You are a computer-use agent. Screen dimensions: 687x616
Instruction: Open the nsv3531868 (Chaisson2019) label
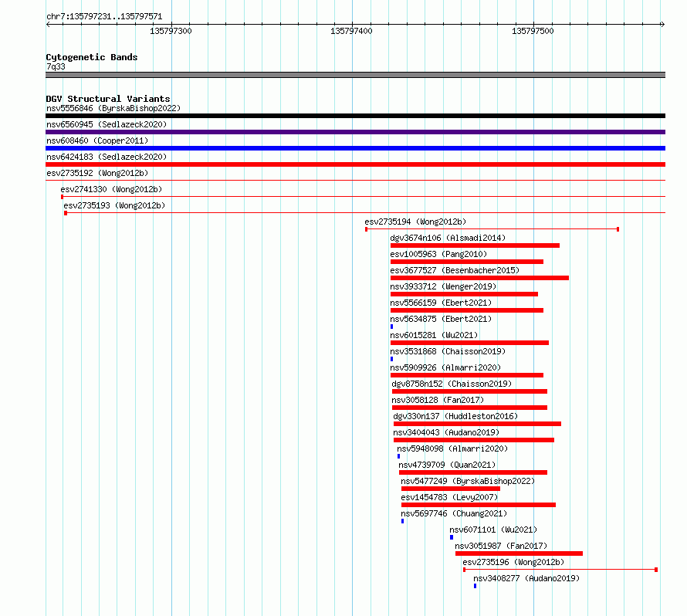click(448, 351)
